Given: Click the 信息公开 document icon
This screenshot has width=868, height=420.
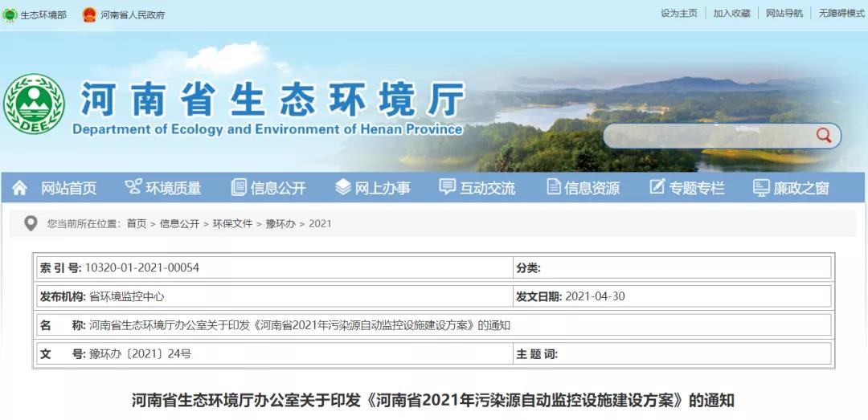Looking at the screenshot, I should click(239, 188).
